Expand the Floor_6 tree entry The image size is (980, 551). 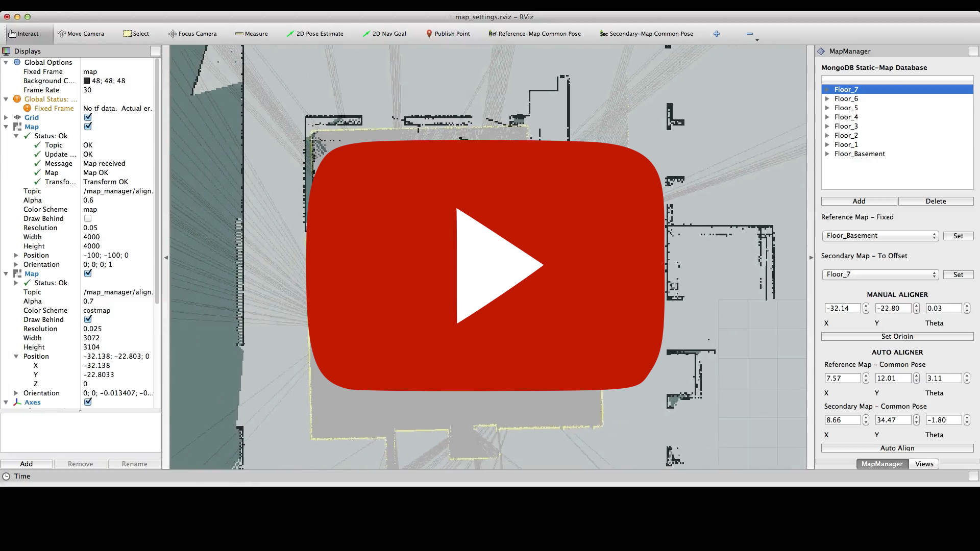(827, 98)
